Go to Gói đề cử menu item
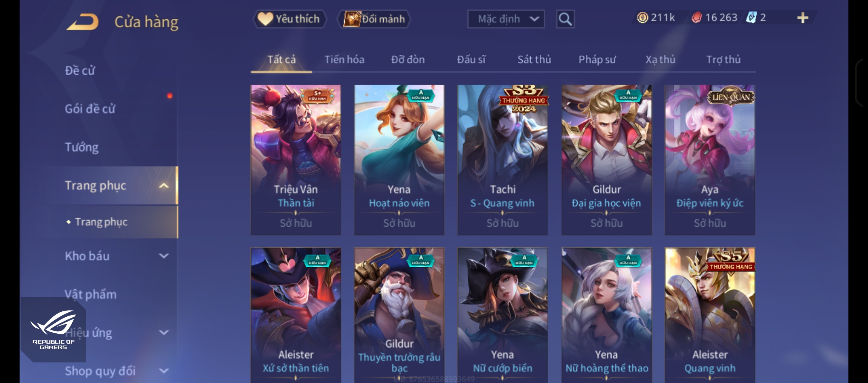Viewport: 868px width, 383px height. (90, 109)
